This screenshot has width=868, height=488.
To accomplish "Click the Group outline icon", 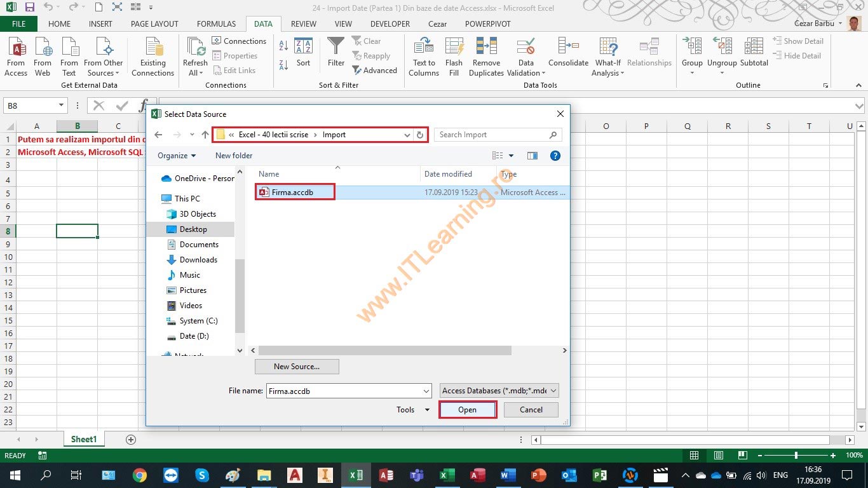I will pos(692,57).
